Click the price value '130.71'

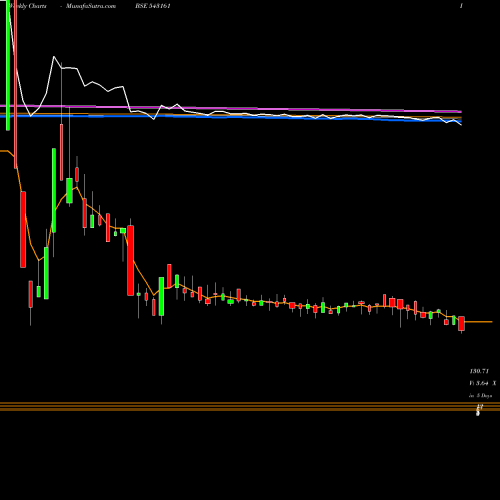coord(479,371)
